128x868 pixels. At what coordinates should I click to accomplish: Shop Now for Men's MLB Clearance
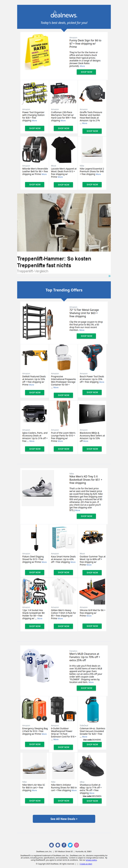[87, 688]
